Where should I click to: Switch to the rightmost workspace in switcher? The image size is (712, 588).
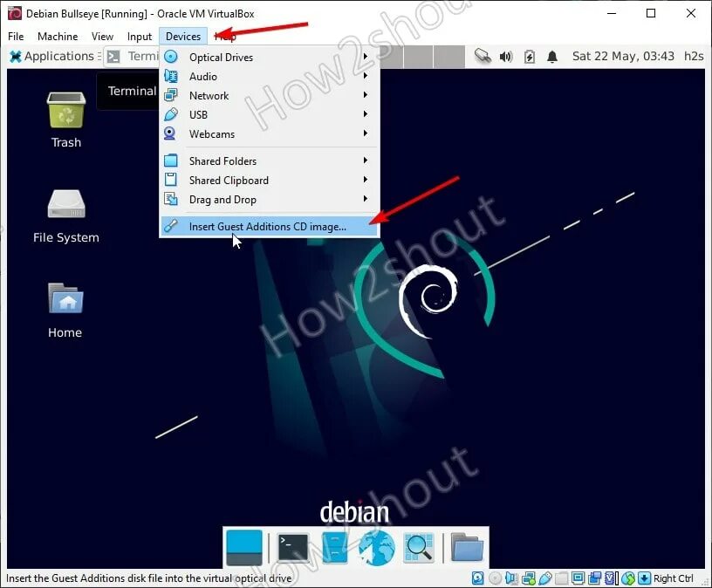[448, 57]
